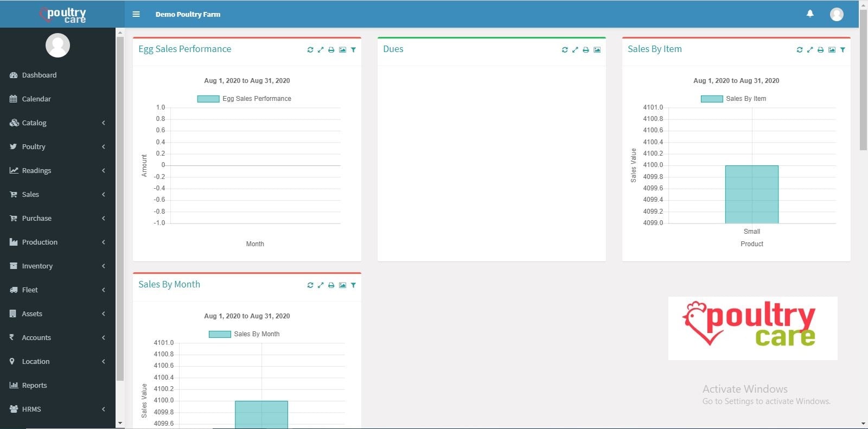Click the Small bar in Sales By Item

tap(751, 194)
